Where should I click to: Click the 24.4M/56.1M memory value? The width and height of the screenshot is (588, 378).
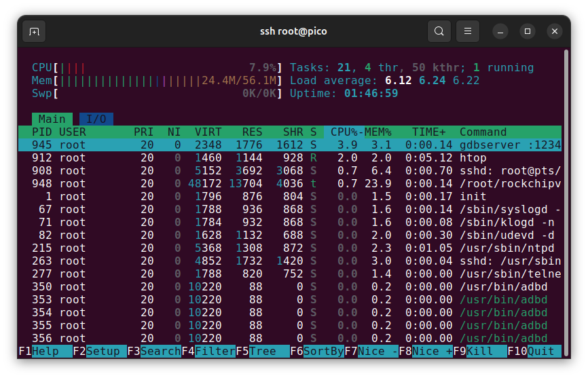(x=239, y=81)
